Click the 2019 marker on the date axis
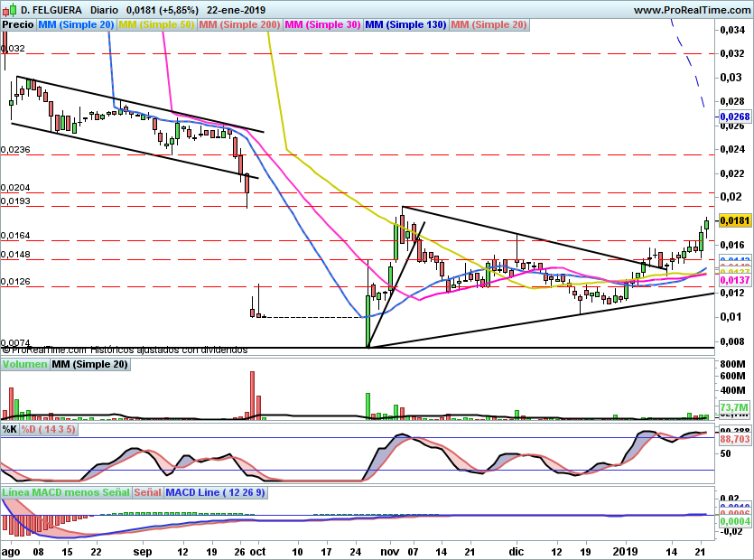Viewport: 754px width, 560px height. 625,550
